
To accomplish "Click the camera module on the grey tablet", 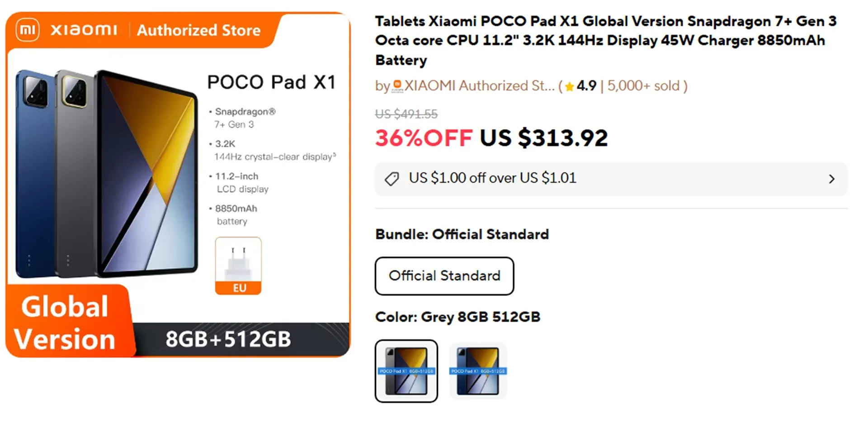I will [75, 91].
